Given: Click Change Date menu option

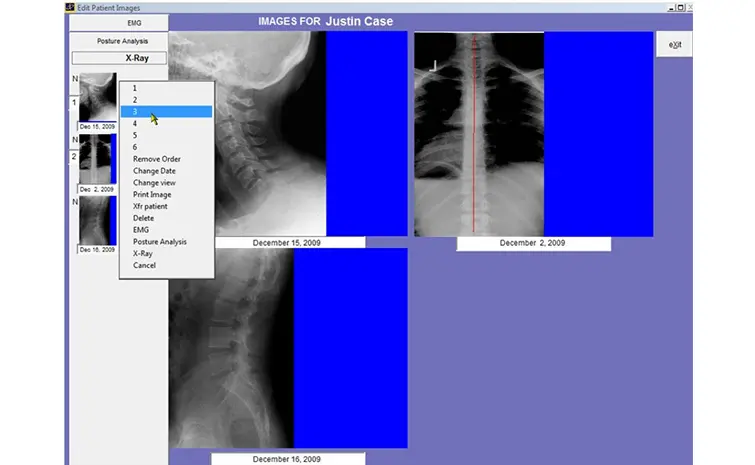Looking at the screenshot, I should [166, 171].
